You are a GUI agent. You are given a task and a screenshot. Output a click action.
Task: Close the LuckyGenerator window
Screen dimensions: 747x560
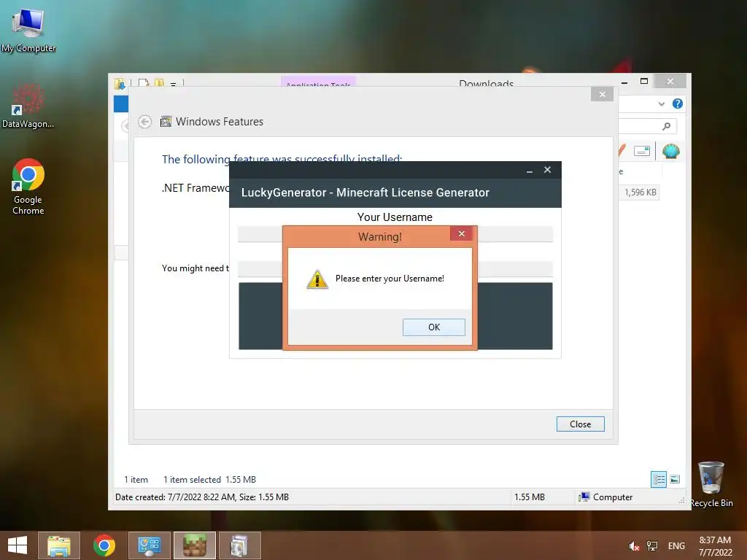point(547,170)
